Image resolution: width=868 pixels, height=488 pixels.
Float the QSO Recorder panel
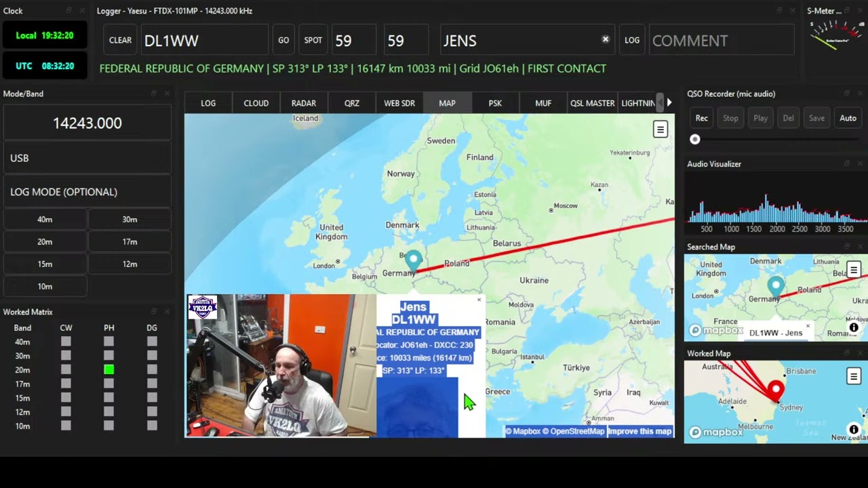(x=846, y=94)
